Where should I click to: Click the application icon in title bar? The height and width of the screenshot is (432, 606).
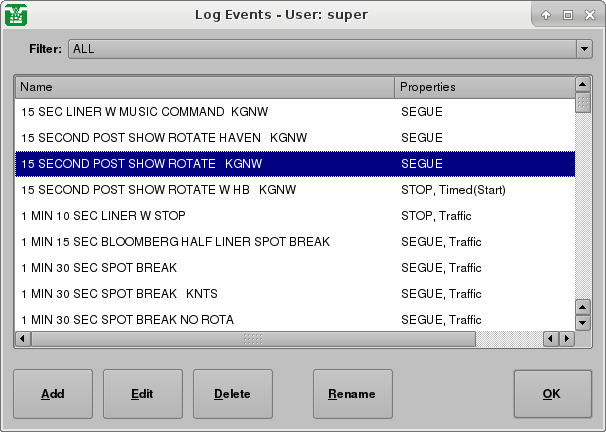16,15
